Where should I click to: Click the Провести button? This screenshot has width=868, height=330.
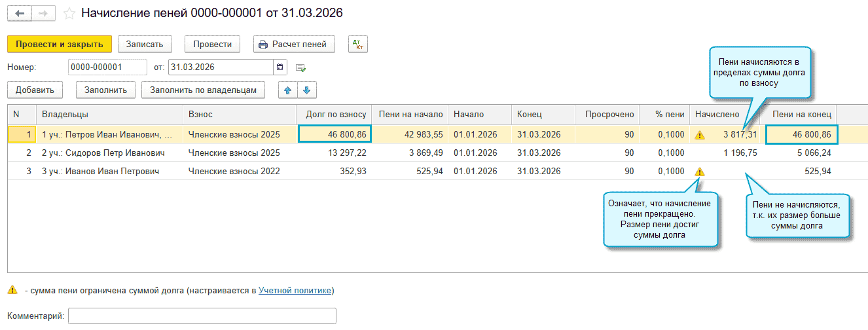click(x=212, y=44)
